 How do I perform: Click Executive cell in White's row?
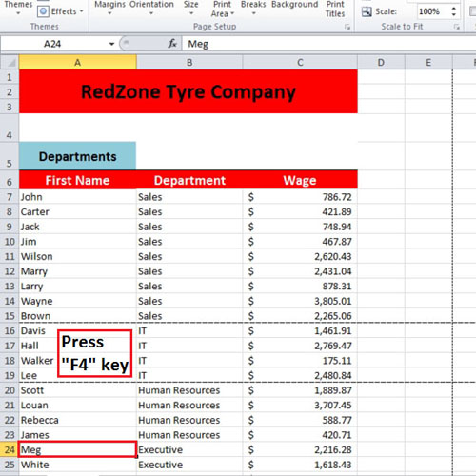[x=189, y=465]
